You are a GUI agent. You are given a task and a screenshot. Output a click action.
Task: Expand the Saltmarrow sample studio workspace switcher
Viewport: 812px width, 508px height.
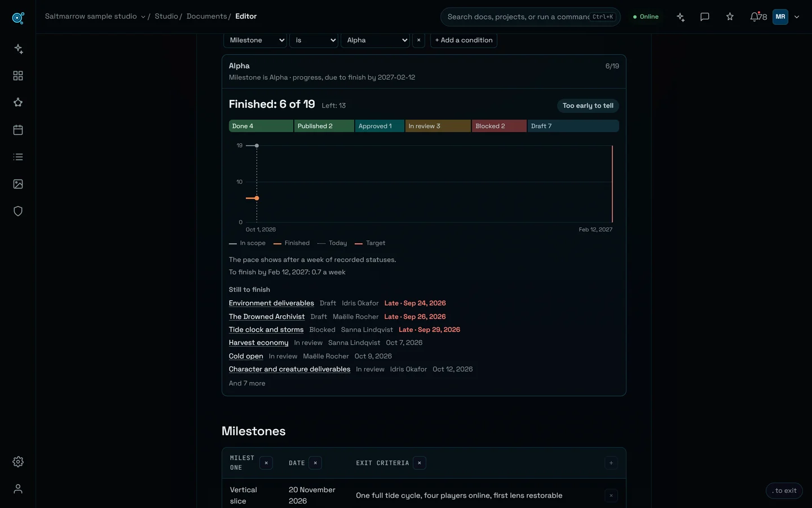click(95, 16)
